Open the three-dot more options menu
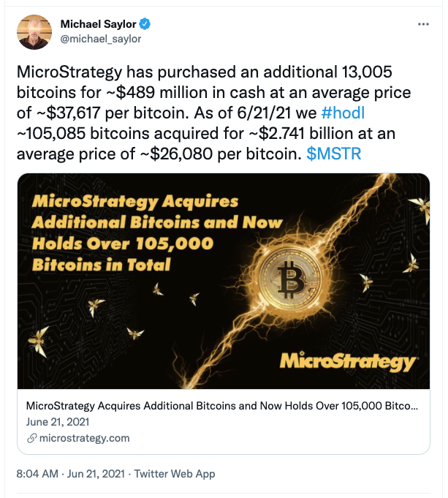448x498 pixels. (x=422, y=25)
